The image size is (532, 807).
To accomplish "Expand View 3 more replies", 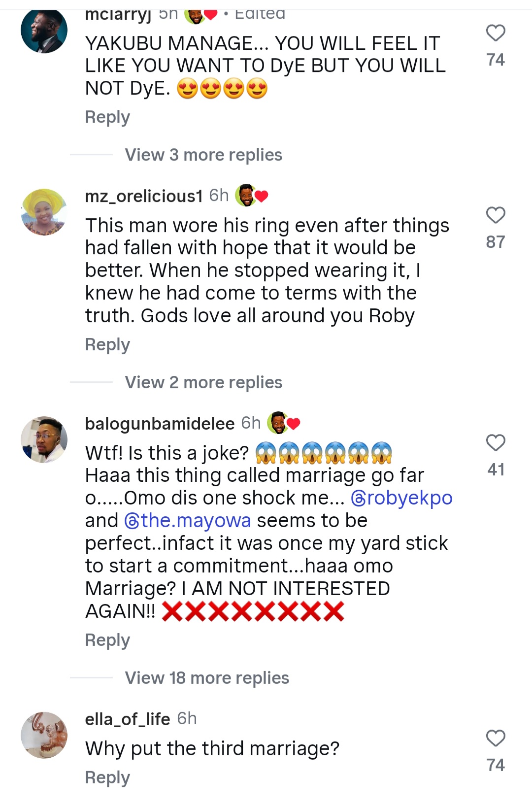I will coord(203,155).
